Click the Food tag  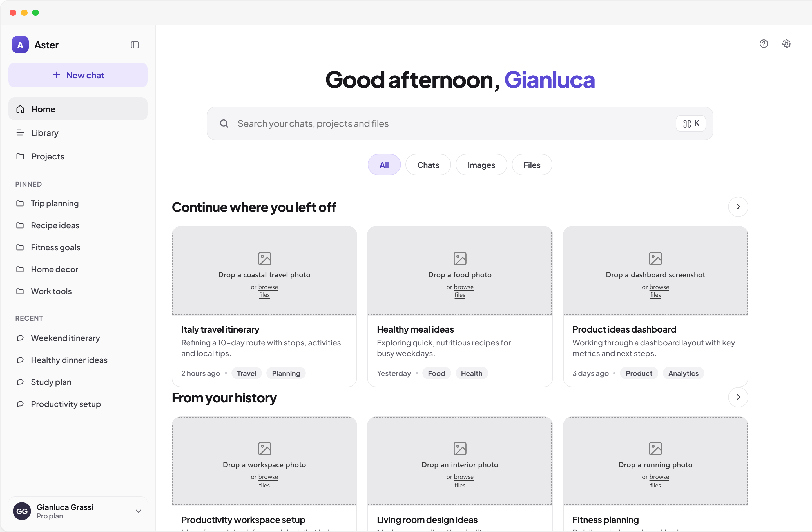point(436,373)
